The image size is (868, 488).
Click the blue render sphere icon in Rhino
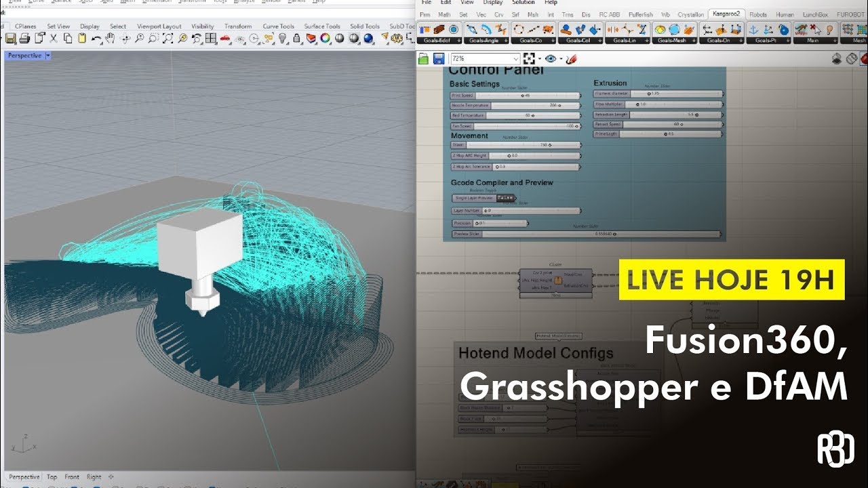tap(368, 38)
